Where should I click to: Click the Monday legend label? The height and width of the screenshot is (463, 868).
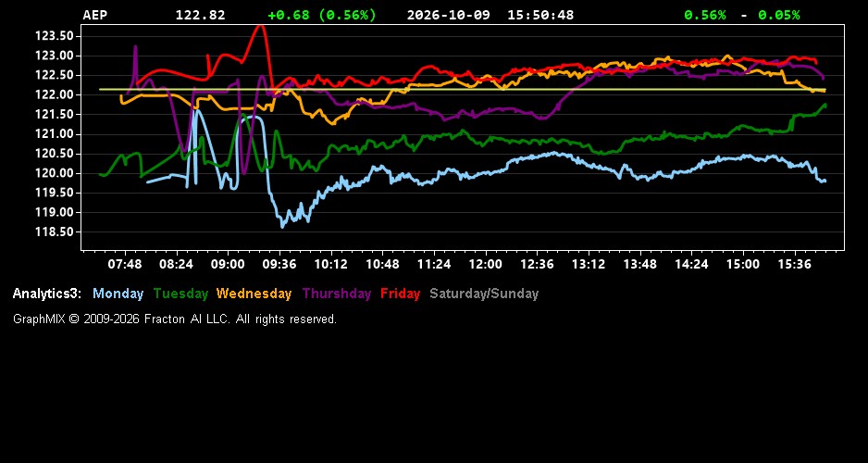[x=118, y=294]
